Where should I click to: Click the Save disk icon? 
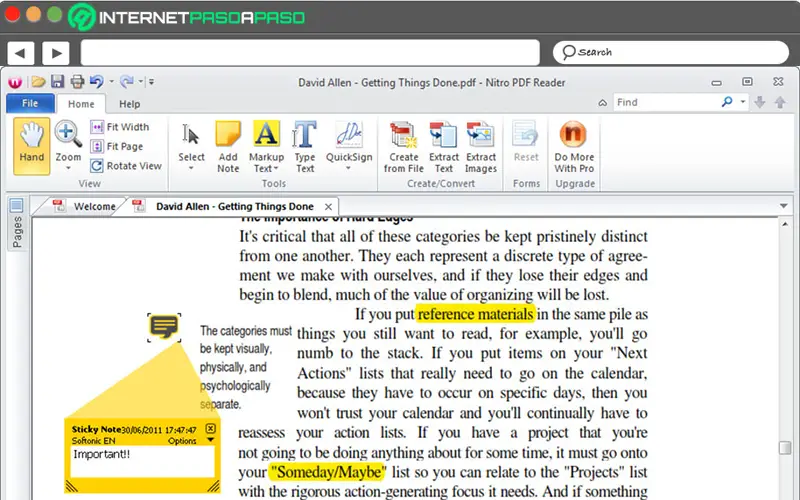point(57,81)
